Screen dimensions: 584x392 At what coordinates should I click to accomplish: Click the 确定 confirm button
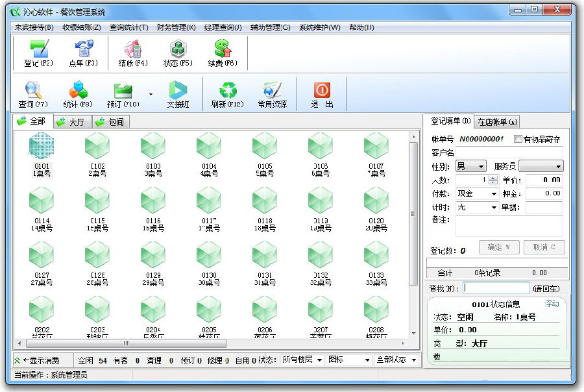coord(498,247)
